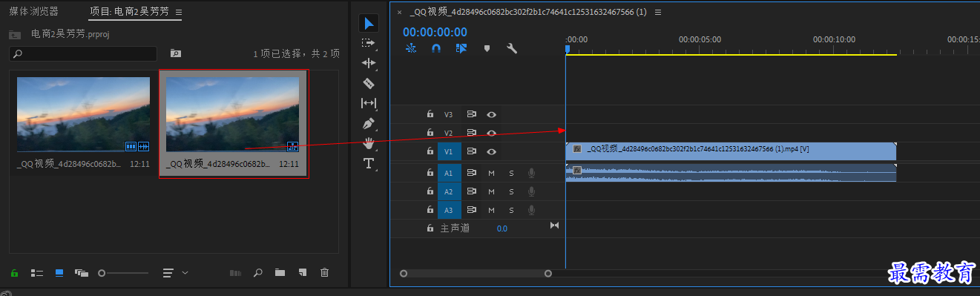980x296 pixels.
Task: Toggle Linked Selection in timeline
Action: (x=461, y=48)
